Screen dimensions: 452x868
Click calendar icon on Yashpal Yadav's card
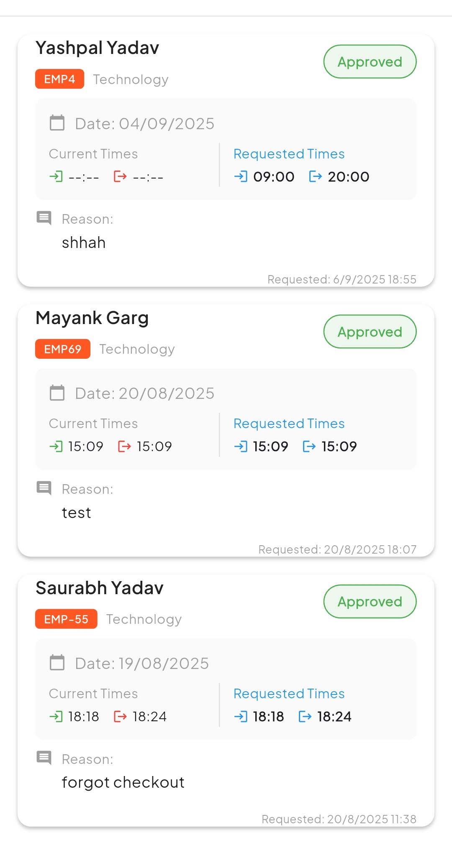point(57,123)
